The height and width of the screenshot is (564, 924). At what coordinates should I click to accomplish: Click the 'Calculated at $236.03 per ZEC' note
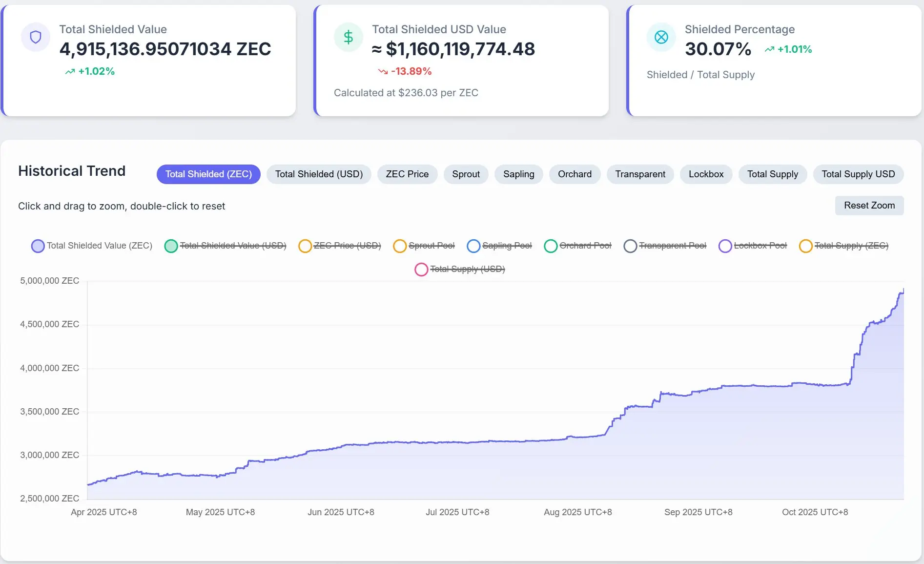coord(406,93)
